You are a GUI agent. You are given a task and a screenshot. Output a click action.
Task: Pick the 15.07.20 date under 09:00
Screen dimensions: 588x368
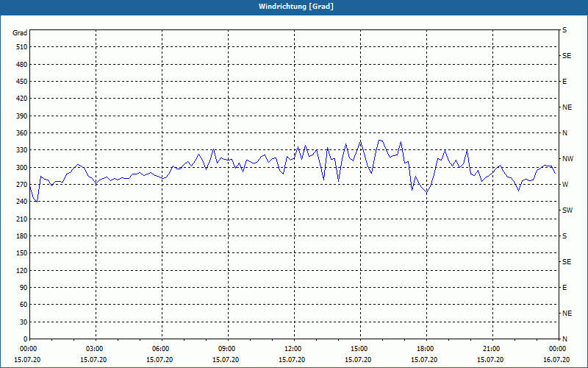[x=226, y=360]
